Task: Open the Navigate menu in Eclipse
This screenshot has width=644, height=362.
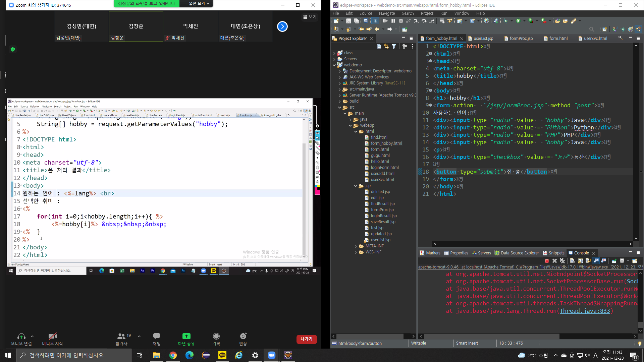Action: (x=387, y=13)
